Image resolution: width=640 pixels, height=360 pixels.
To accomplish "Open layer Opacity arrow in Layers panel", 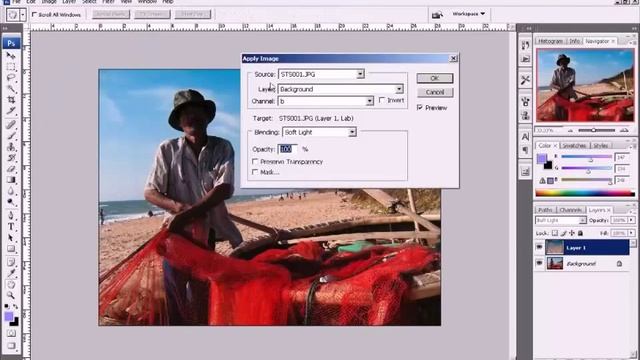I will (x=631, y=220).
